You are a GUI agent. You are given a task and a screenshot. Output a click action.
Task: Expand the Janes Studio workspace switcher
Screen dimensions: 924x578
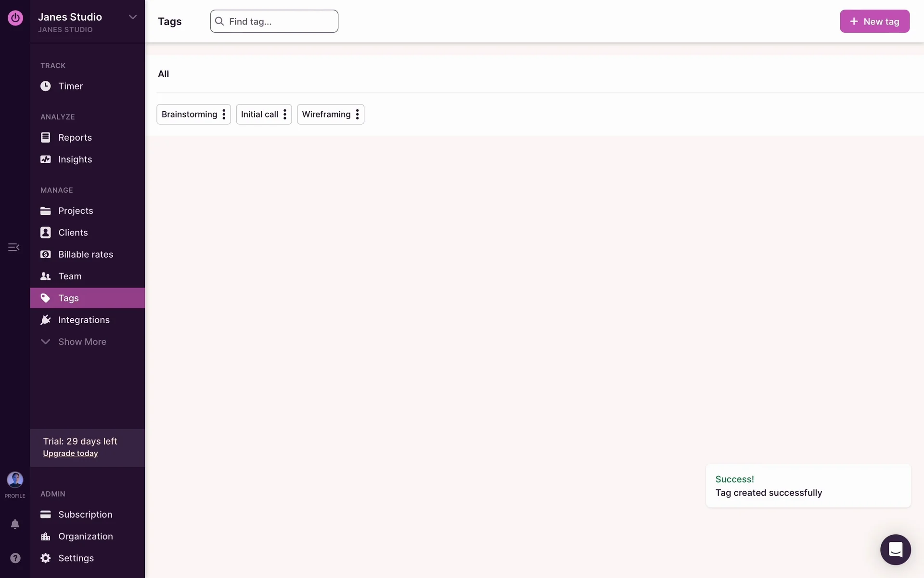(132, 17)
